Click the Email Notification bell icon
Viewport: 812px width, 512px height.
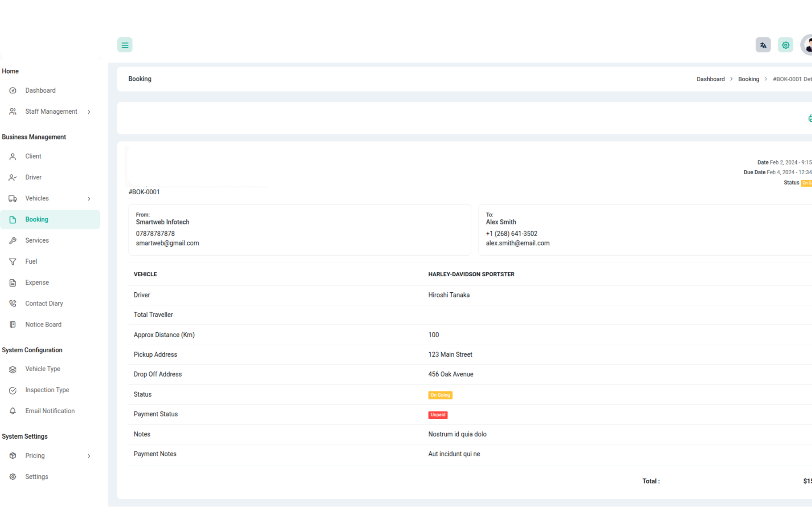(x=13, y=411)
